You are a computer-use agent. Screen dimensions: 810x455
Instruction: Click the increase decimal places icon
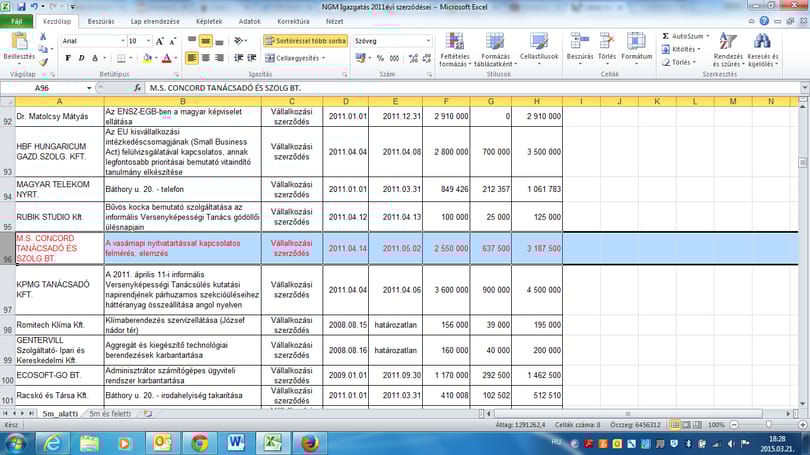coord(413,58)
